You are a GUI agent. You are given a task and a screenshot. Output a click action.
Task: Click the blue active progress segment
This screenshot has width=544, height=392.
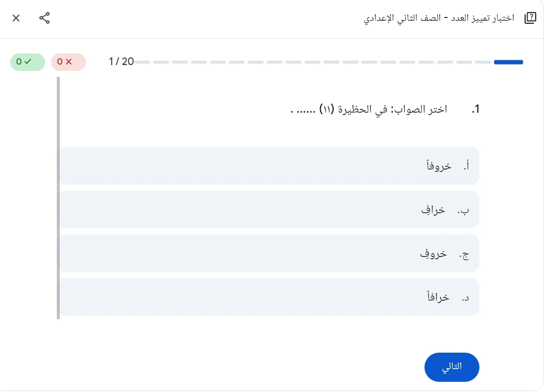508,62
